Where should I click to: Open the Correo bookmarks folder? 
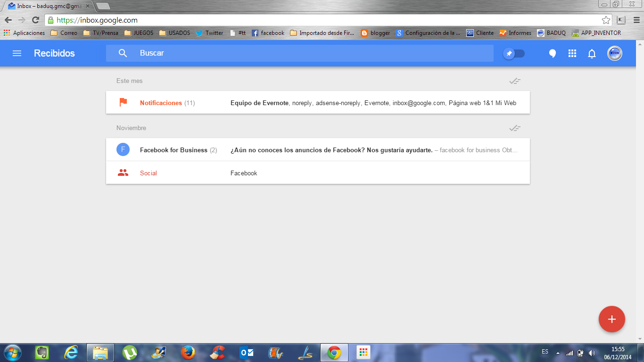click(x=64, y=33)
